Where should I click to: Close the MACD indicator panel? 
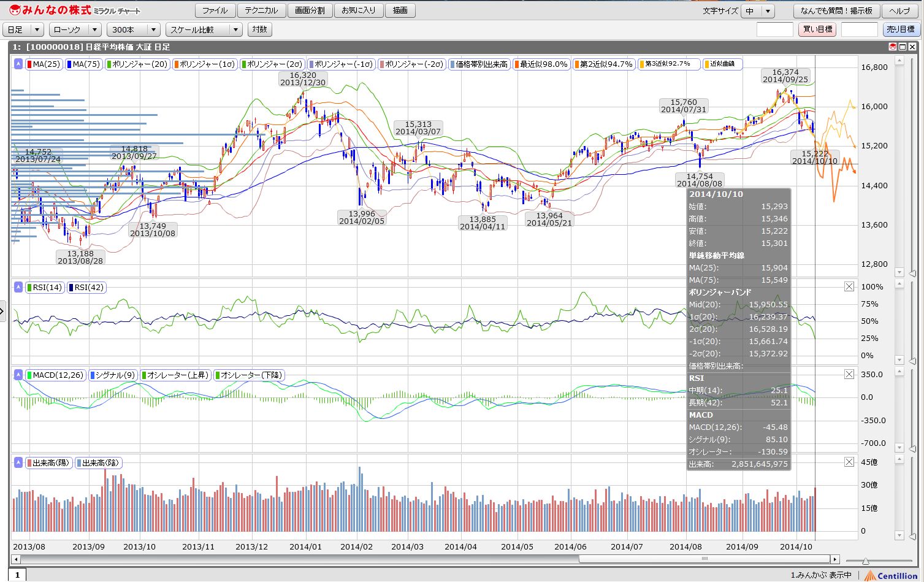pyautogui.click(x=849, y=374)
